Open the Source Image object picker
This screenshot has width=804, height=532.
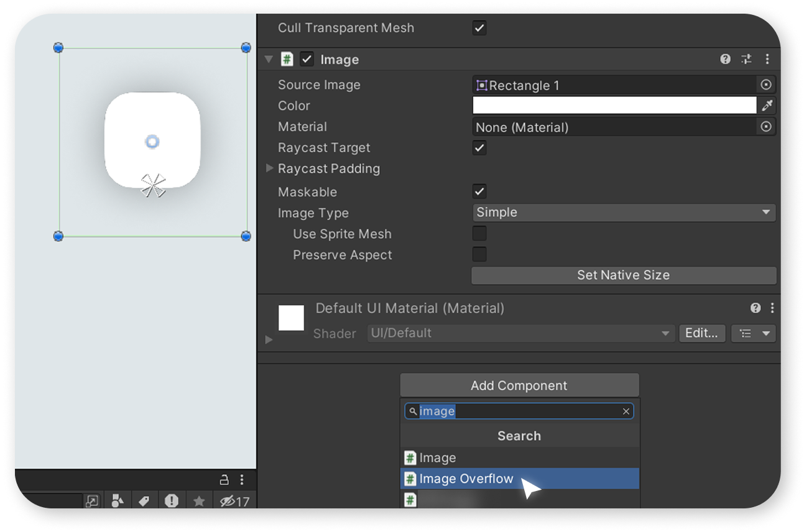(x=766, y=85)
